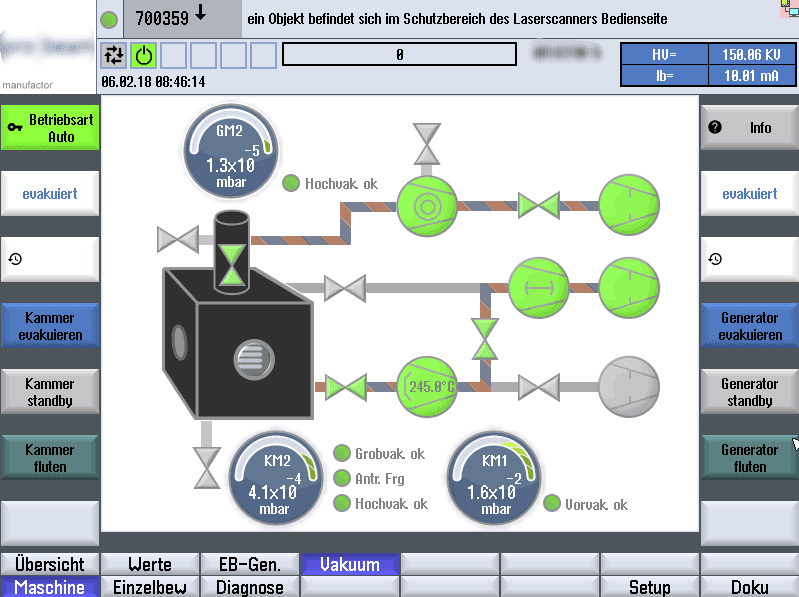The image size is (799, 597).
Task: Expand alarm message 700359 arrow
Action: [201, 15]
